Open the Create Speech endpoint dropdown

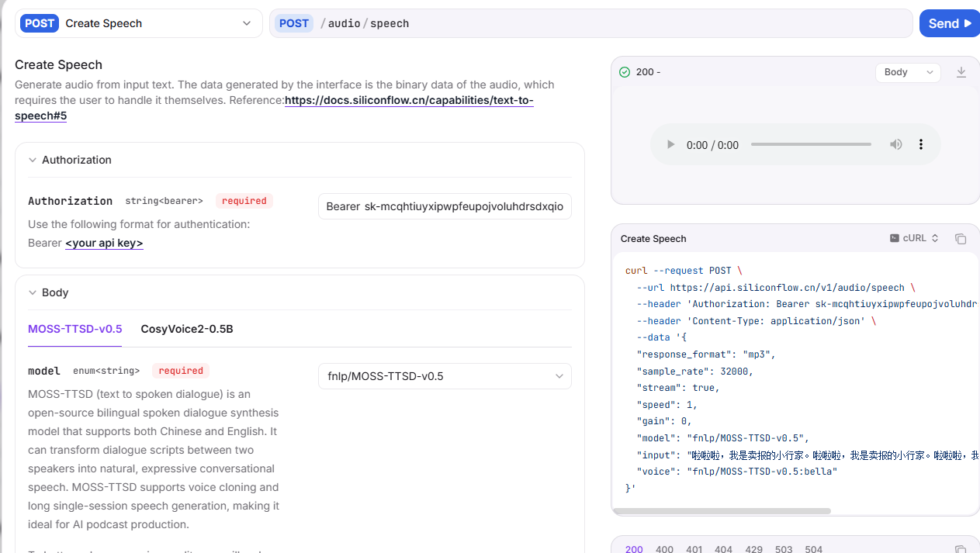(x=139, y=23)
